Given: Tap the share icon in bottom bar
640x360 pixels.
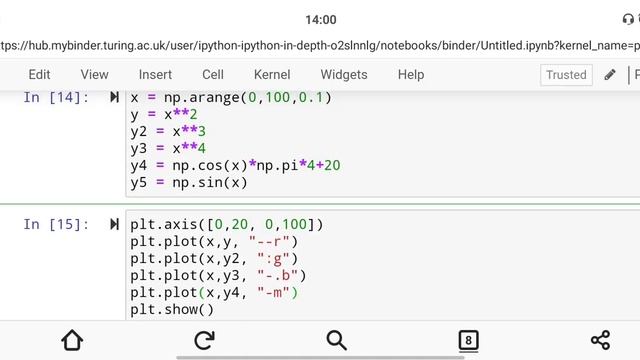Looking at the screenshot, I should [x=600, y=340].
